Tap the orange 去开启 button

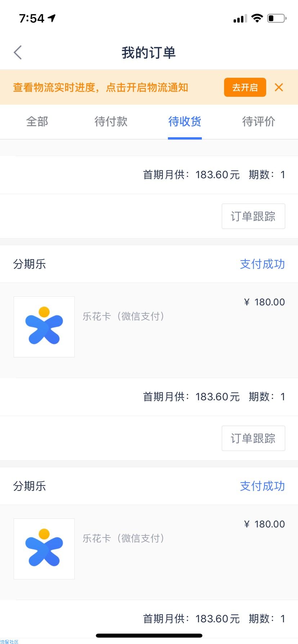[x=245, y=87]
